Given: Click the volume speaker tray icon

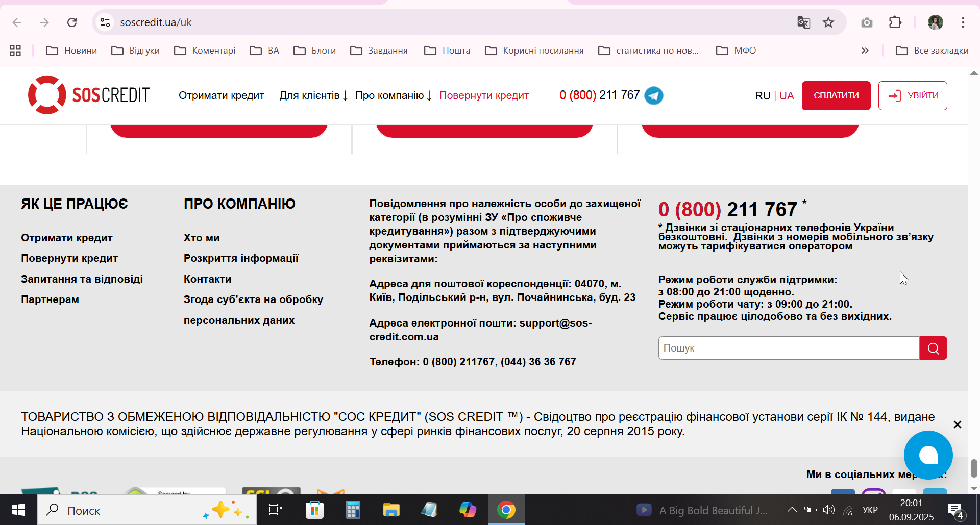Looking at the screenshot, I should pos(829,510).
